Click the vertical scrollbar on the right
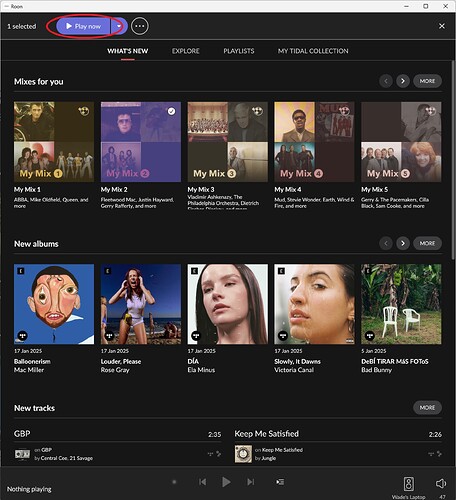 point(453,160)
